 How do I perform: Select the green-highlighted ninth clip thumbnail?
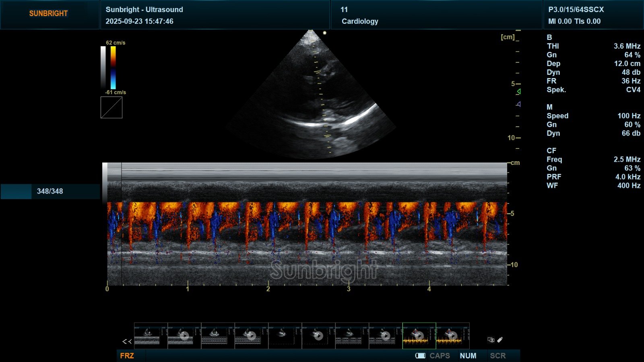point(419,335)
